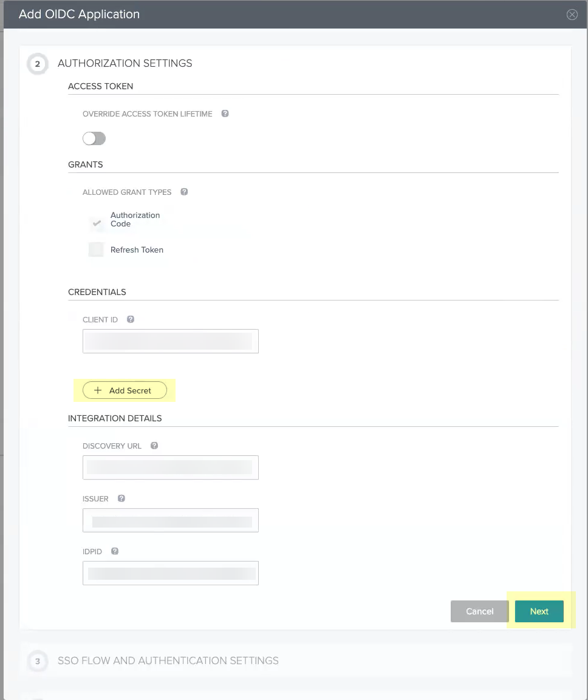Enable Override Access Token Lifetime toggle
The image size is (588, 700).
click(x=94, y=139)
